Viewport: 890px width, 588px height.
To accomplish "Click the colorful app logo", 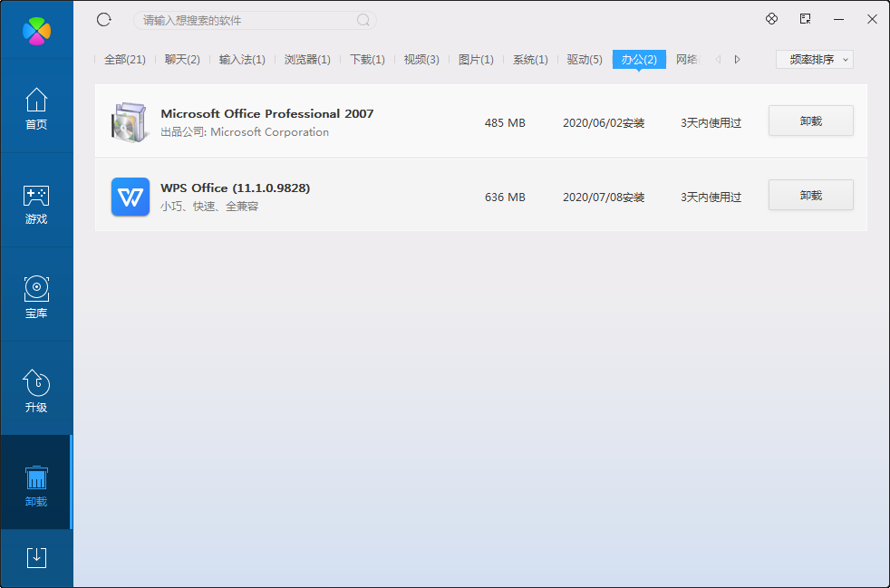I will pyautogui.click(x=37, y=31).
